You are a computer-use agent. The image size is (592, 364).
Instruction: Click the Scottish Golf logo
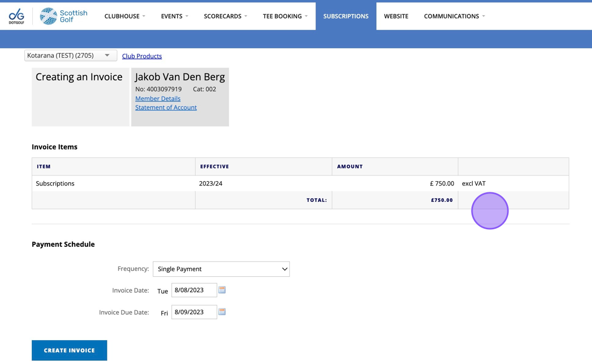(x=64, y=16)
